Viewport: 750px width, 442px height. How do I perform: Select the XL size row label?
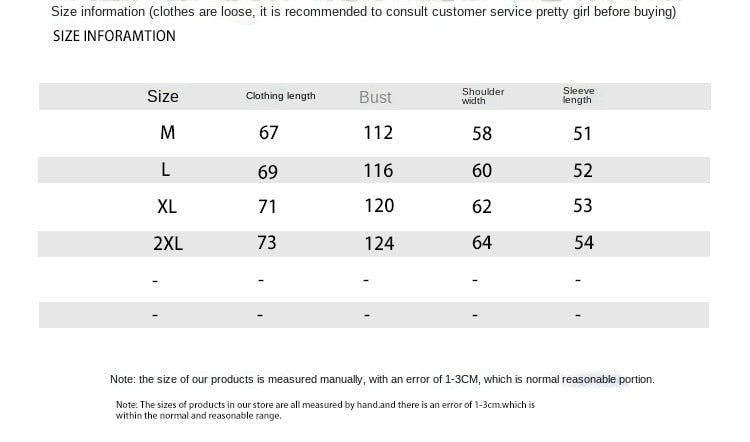coord(167,207)
